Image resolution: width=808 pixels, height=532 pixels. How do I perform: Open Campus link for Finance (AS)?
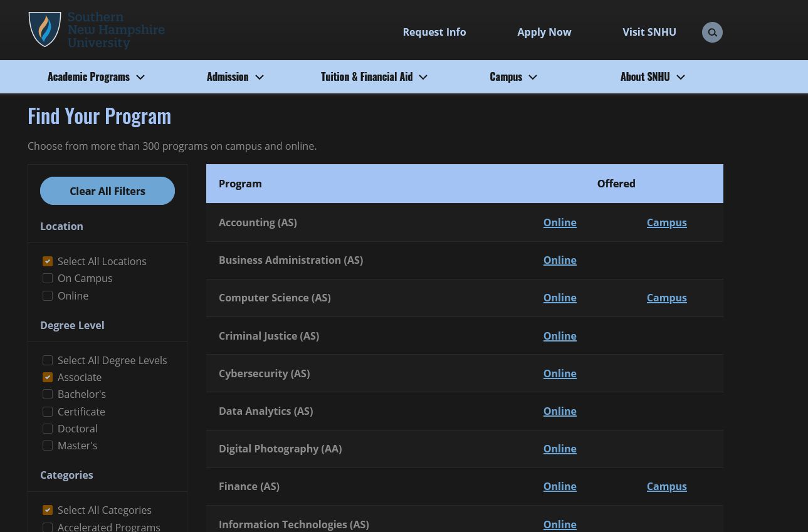pyautogui.click(x=667, y=486)
